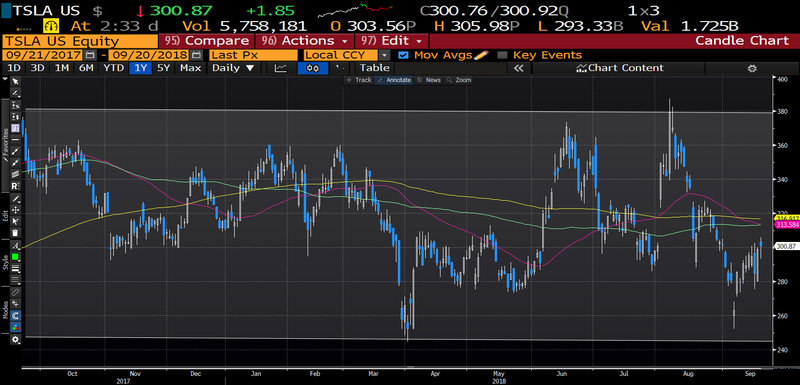
Task: Select the move annotation cross-arrows tool
Action: click(x=15, y=210)
